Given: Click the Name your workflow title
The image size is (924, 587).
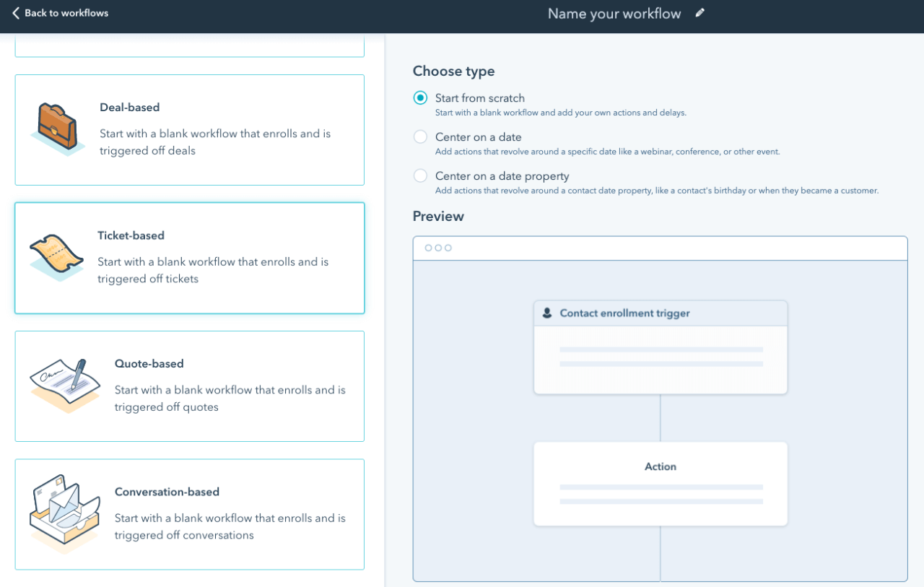Looking at the screenshot, I should pyautogui.click(x=614, y=14).
